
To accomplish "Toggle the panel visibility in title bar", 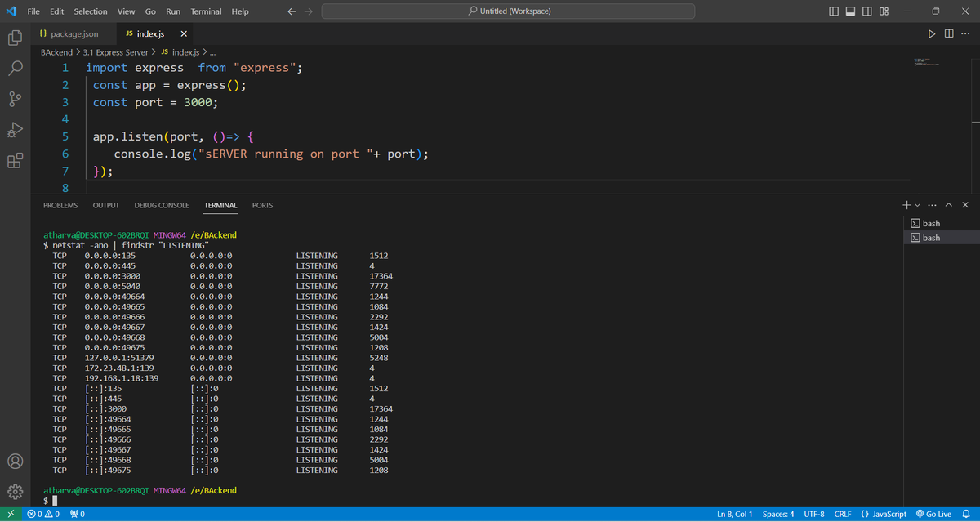I will coord(849,11).
